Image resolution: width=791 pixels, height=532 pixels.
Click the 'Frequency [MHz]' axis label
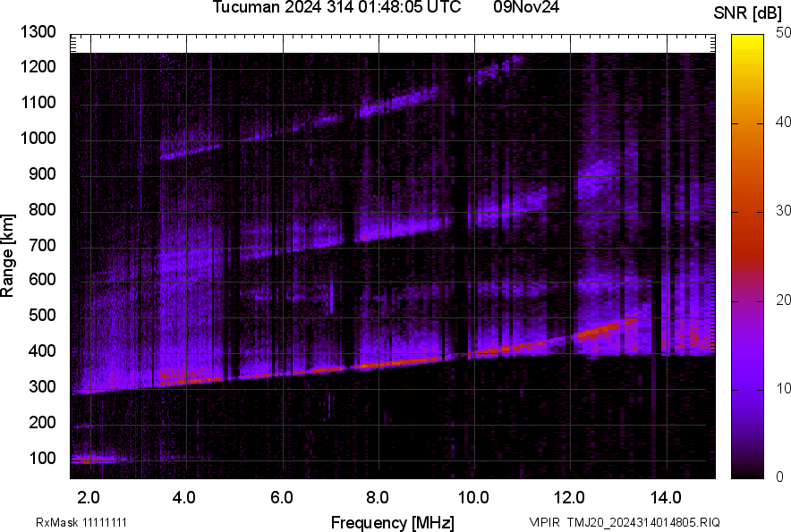[x=392, y=522]
